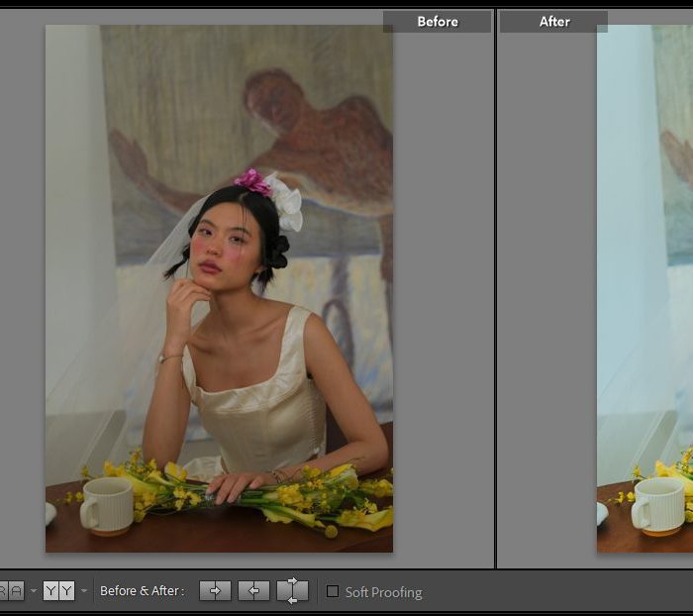
Task: Copy Before settings to After with right-arrow button
Action: [x=215, y=591]
